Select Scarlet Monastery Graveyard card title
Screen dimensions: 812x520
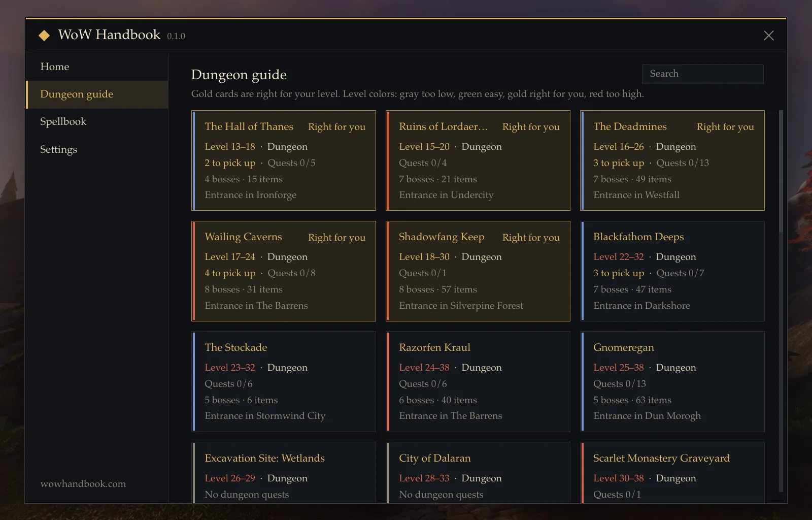point(661,458)
